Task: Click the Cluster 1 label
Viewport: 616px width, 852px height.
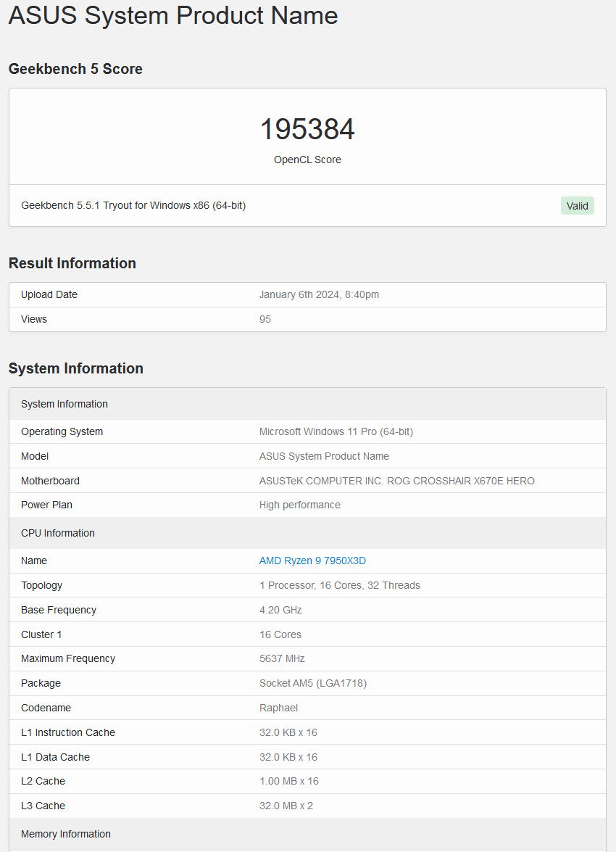Action: tap(41, 634)
